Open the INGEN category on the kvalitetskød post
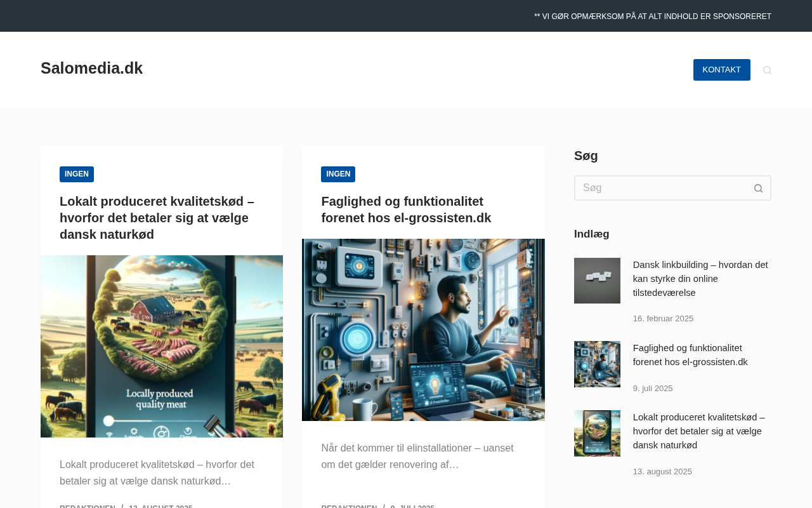The width and height of the screenshot is (812, 508). click(x=77, y=174)
